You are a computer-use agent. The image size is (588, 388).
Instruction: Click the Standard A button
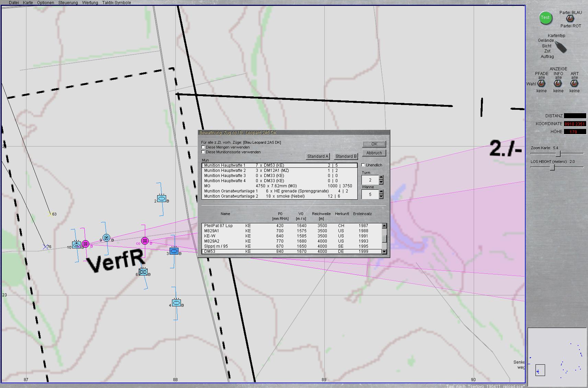pos(318,156)
